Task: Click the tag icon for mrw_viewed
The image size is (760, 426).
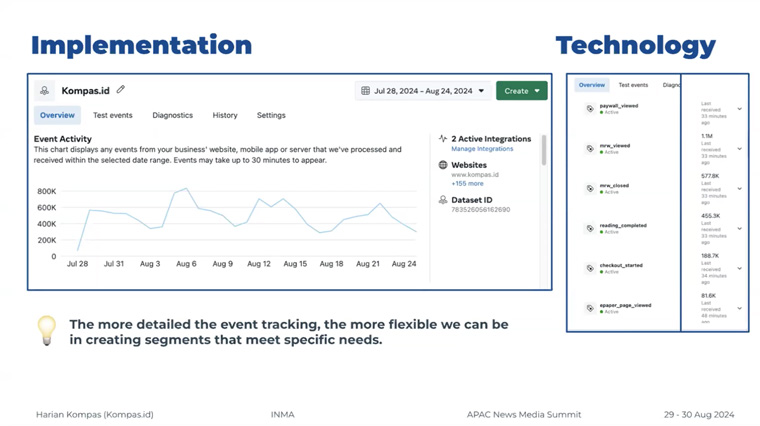Action: click(590, 148)
